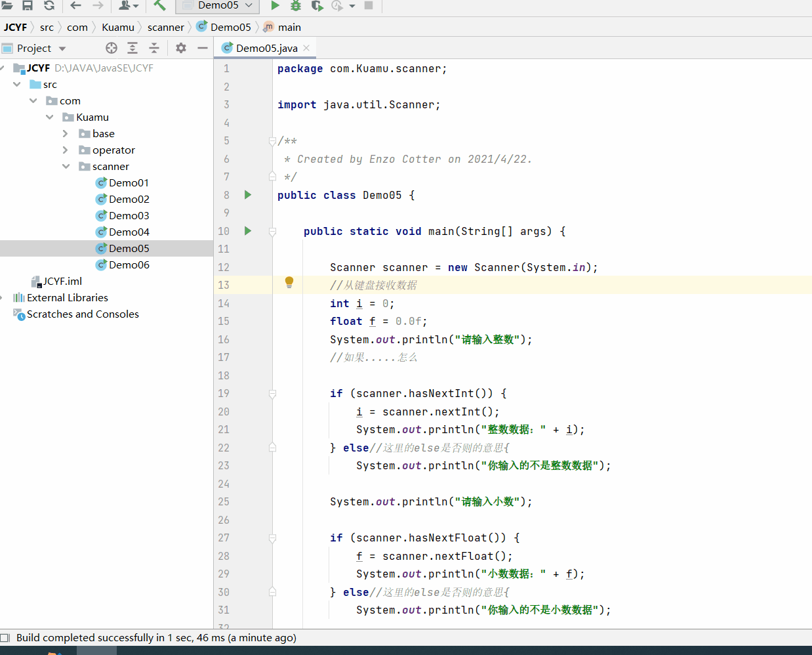Start debugging with the bug icon

296,5
